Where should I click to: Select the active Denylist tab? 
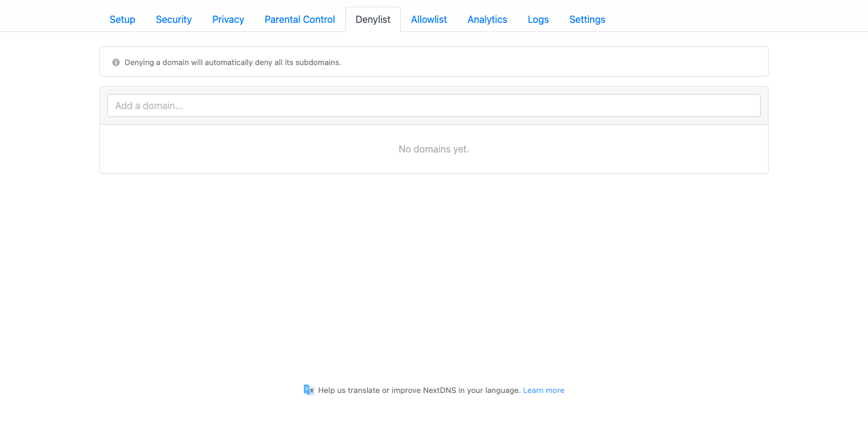(x=373, y=19)
